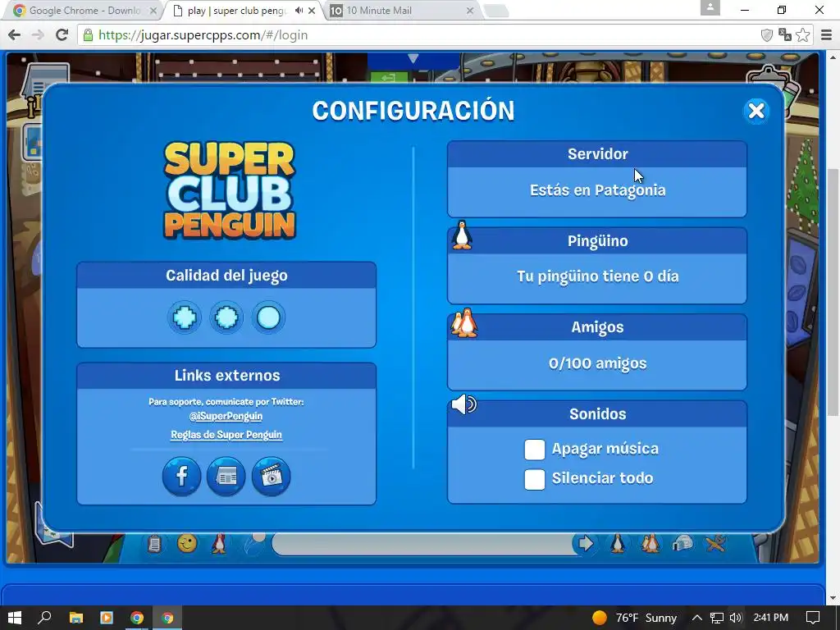This screenshot has height=630, width=840.
Task: Open the chat log notepad icon in toolbar
Action: (154, 544)
